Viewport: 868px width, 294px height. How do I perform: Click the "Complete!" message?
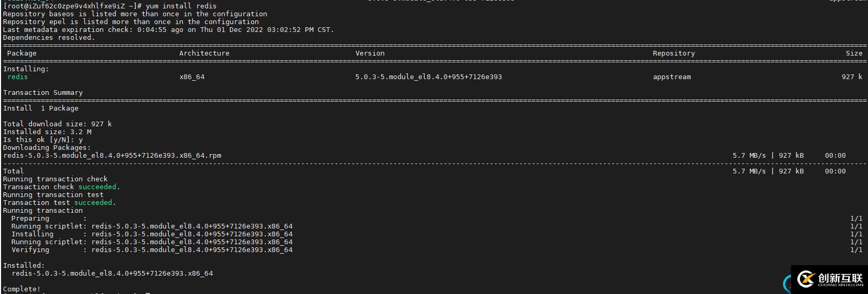point(21,289)
